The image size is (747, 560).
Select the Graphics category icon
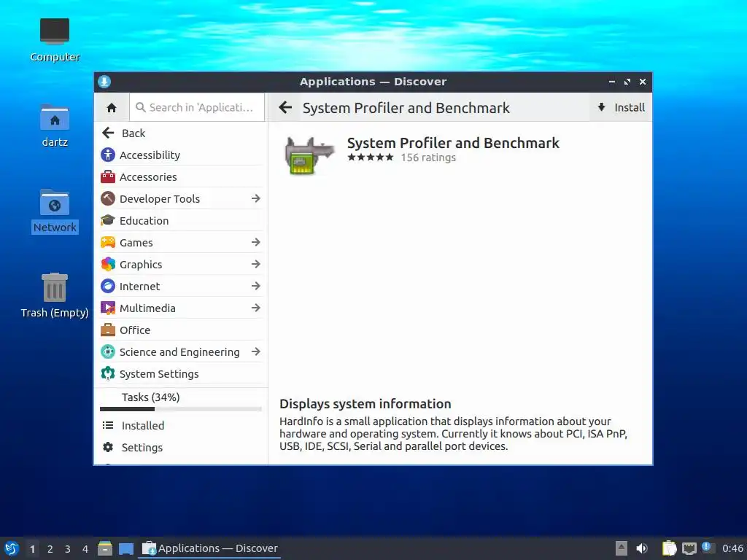point(108,264)
